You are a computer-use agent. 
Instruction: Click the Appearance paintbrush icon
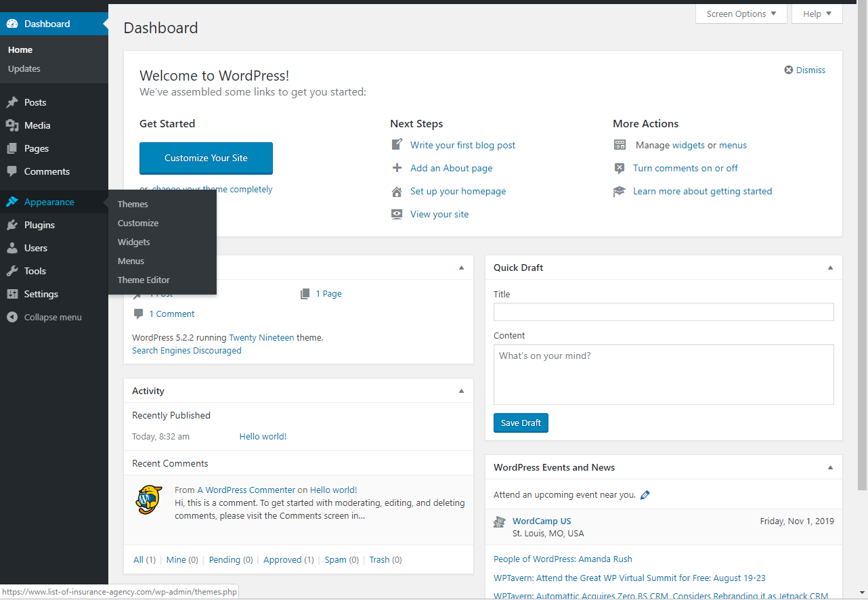coord(12,202)
